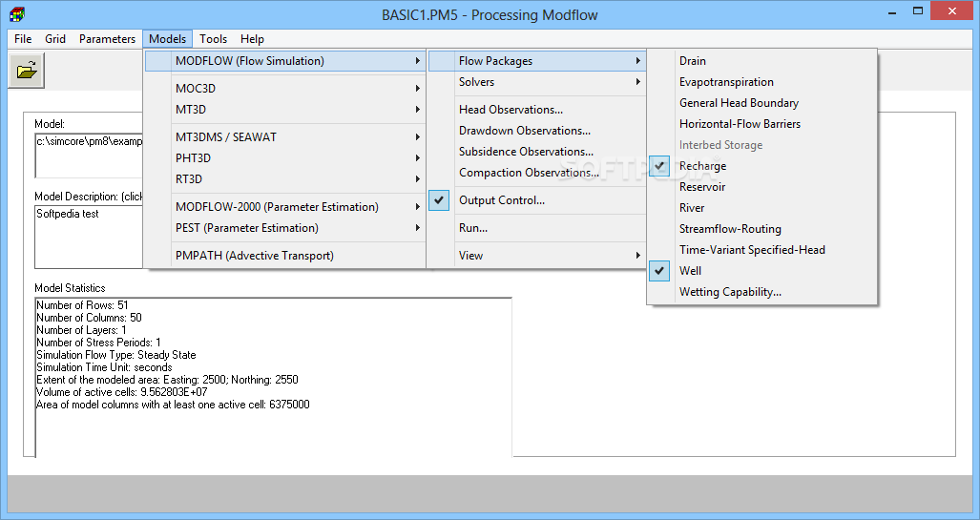Screen dimensions: 980x520
Task: Expand the MT3D submenu
Action: tap(285, 110)
